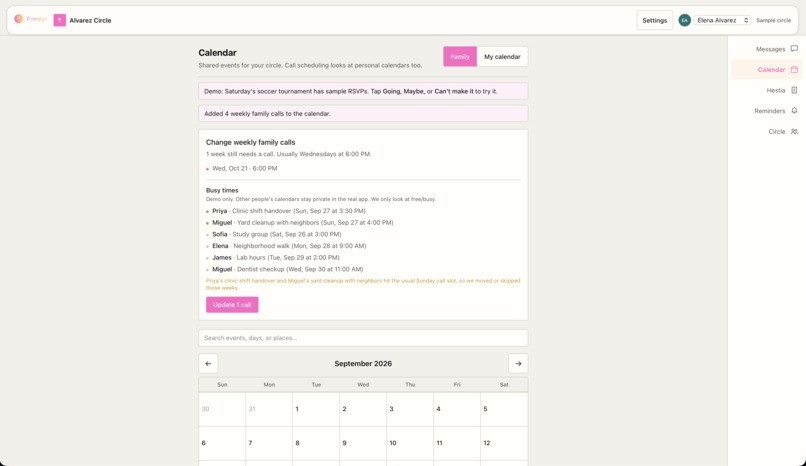806x466 pixels.
Task: Click Elena's Neighborhood walk entry
Action: point(289,246)
